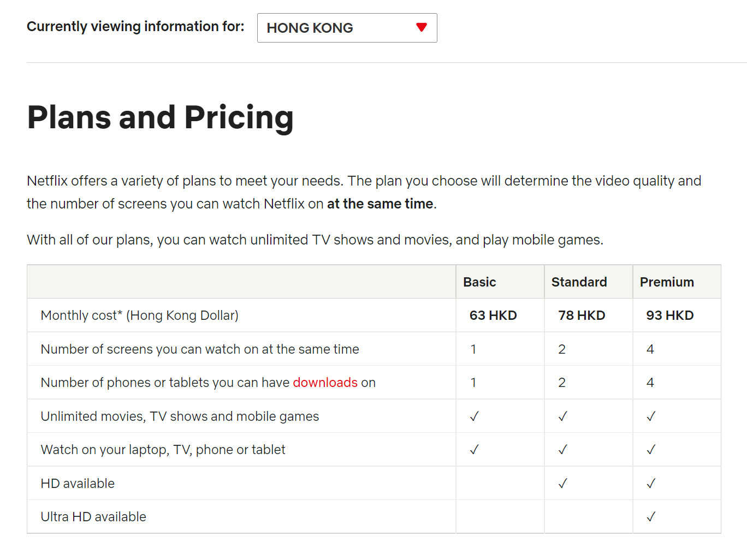
Task: Click the red arrow on the country selector
Action: pyautogui.click(x=421, y=27)
